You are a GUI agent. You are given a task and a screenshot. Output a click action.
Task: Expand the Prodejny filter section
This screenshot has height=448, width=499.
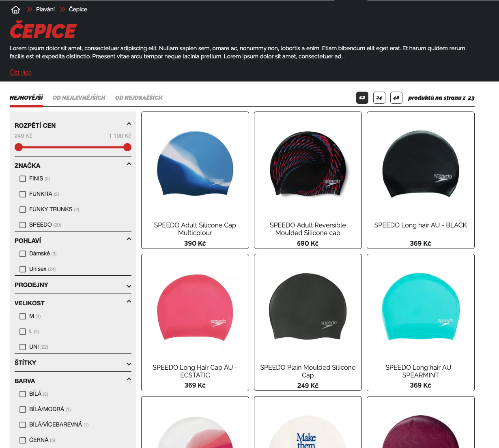click(129, 286)
